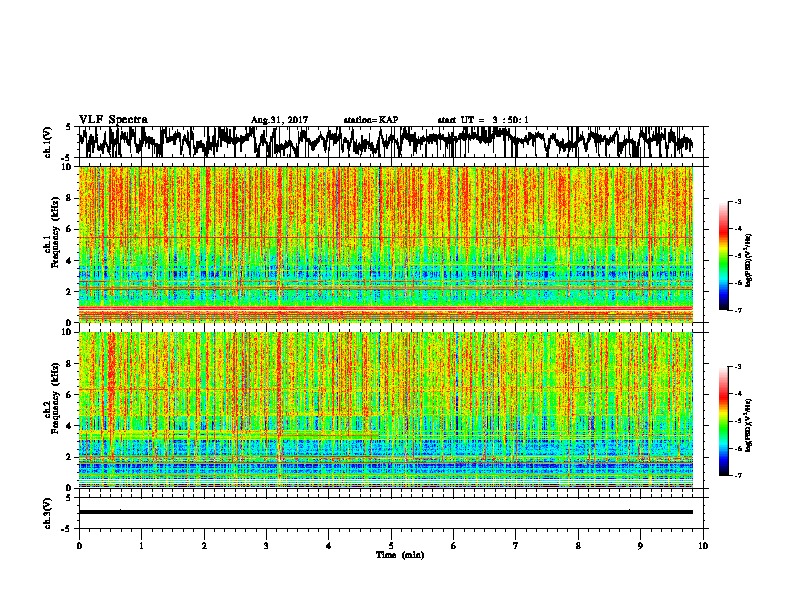Screen dimensions: 792x612
Task: Click the "2" kHz tick of ch.2 spectrogram
Action: (69, 457)
